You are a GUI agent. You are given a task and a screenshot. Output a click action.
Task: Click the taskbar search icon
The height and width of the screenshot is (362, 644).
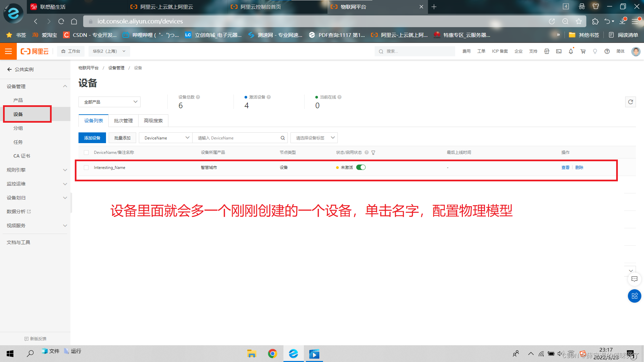coord(30,354)
